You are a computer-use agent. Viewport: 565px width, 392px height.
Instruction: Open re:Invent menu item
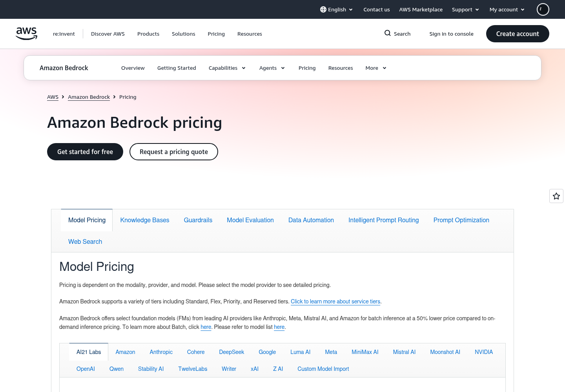point(64,34)
